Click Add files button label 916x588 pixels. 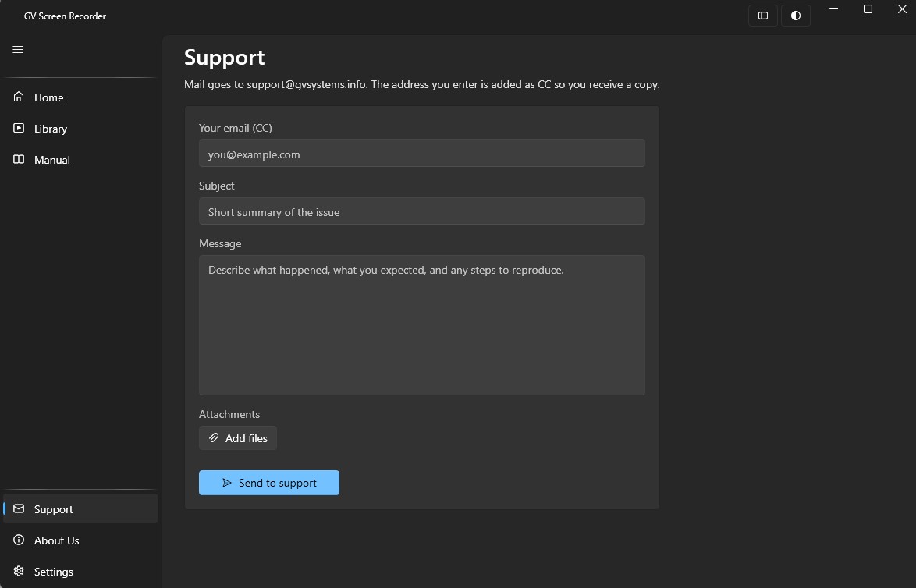(247, 438)
